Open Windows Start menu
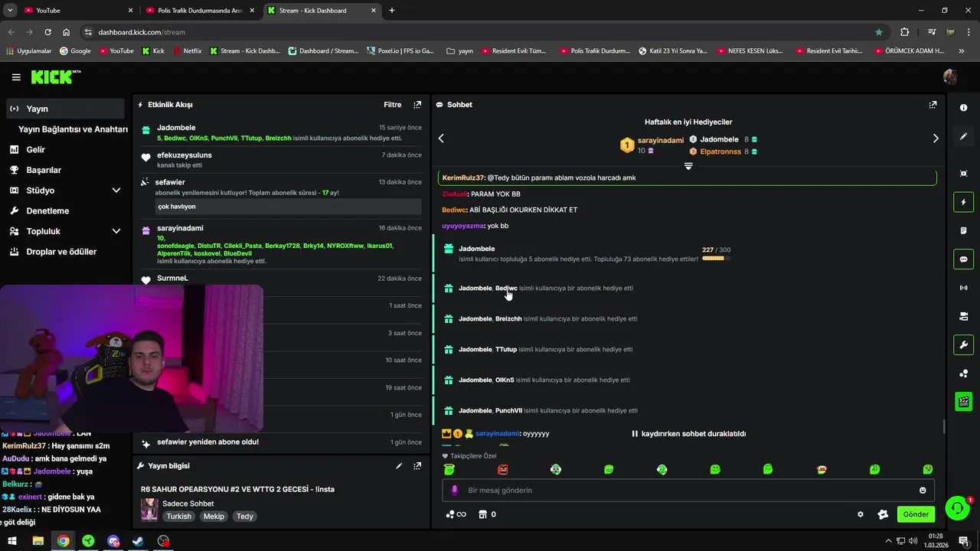The image size is (980, 551). coord(12,541)
